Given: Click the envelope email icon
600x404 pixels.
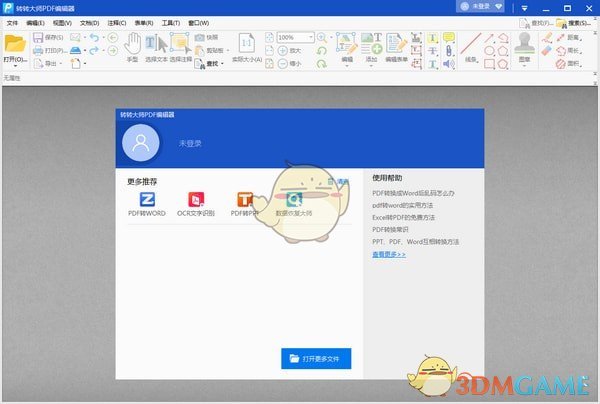Looking at the screenshot, I should (x=75, y=37).
